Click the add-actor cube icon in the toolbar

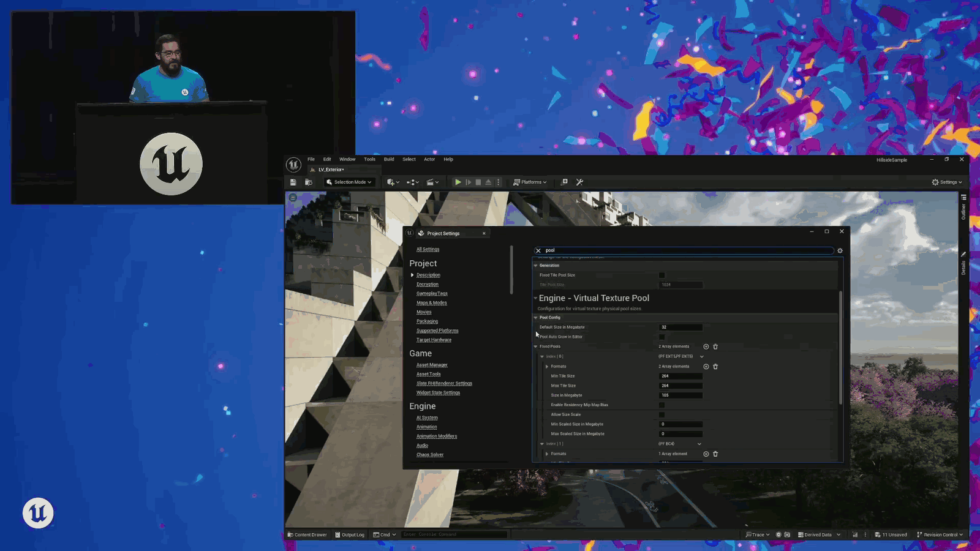tap(393, 182)
